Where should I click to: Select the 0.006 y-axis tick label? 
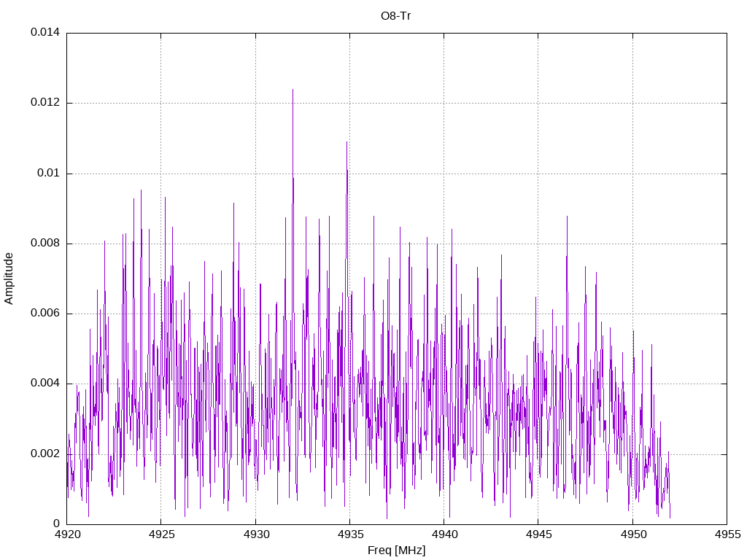pyautogui.click(x=45, y=314)
